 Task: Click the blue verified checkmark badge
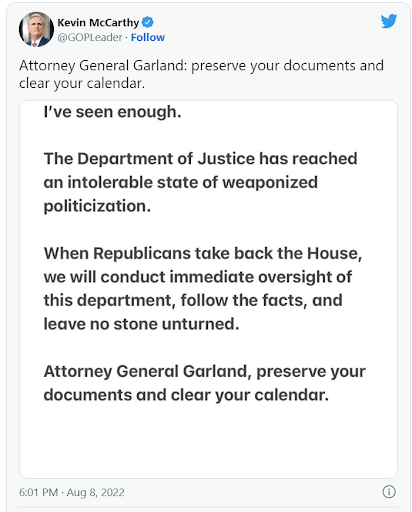(x=148, y=22)
